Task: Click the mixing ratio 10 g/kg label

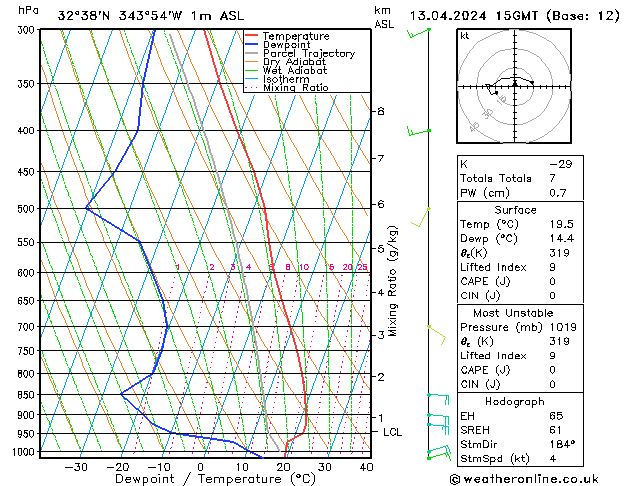Action: [304, 267]
